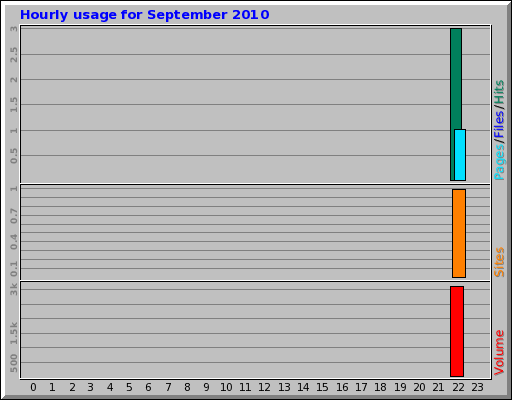The width and height of the screenshot is (512, 400).
Task: Click the '0.4' tick on the Sites axis
Action: coord(14,242)
